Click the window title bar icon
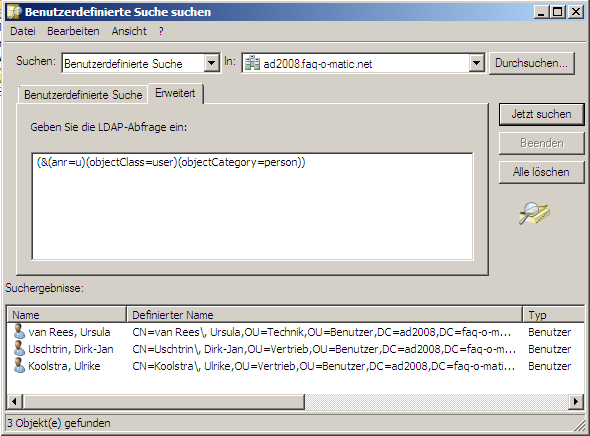Viewport: 590px width, 436px height. (x=14, y=12)
